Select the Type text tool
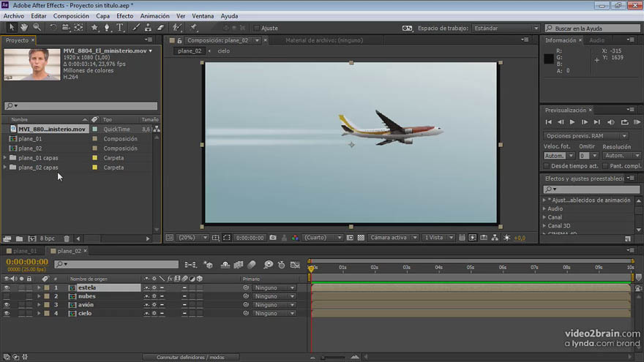644x362 pixels. [120, 28]
